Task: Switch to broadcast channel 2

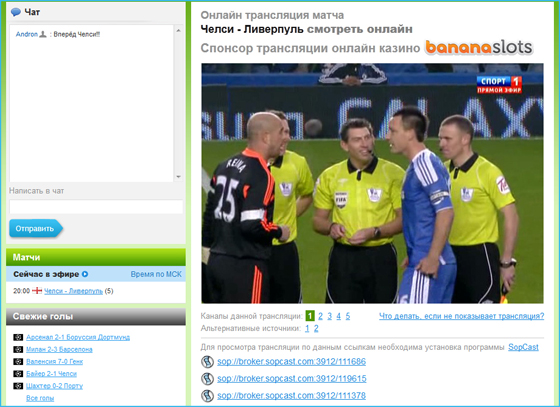Action: pyautogui.click(x=320, y=316)
